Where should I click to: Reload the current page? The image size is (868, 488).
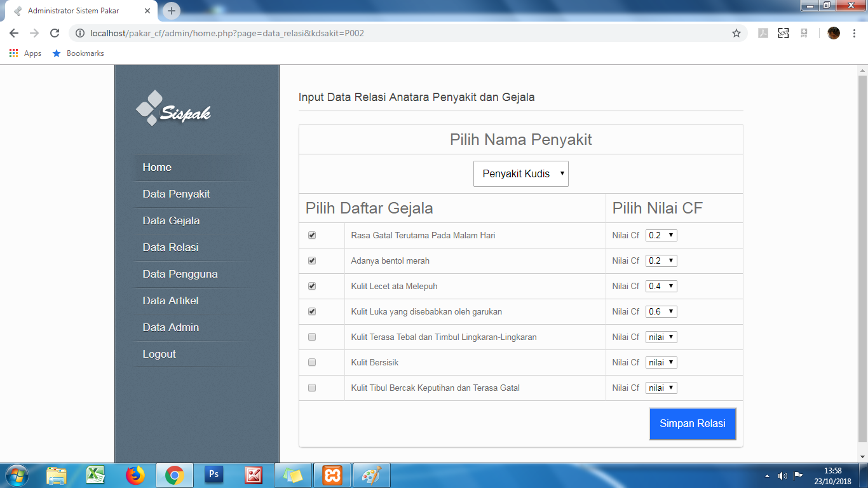point(54,33)
